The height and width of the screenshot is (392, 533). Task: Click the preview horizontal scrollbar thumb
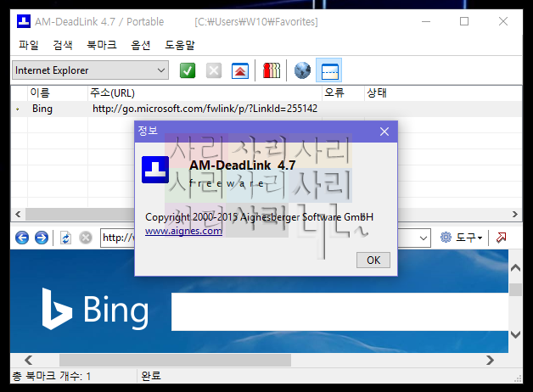175,360
